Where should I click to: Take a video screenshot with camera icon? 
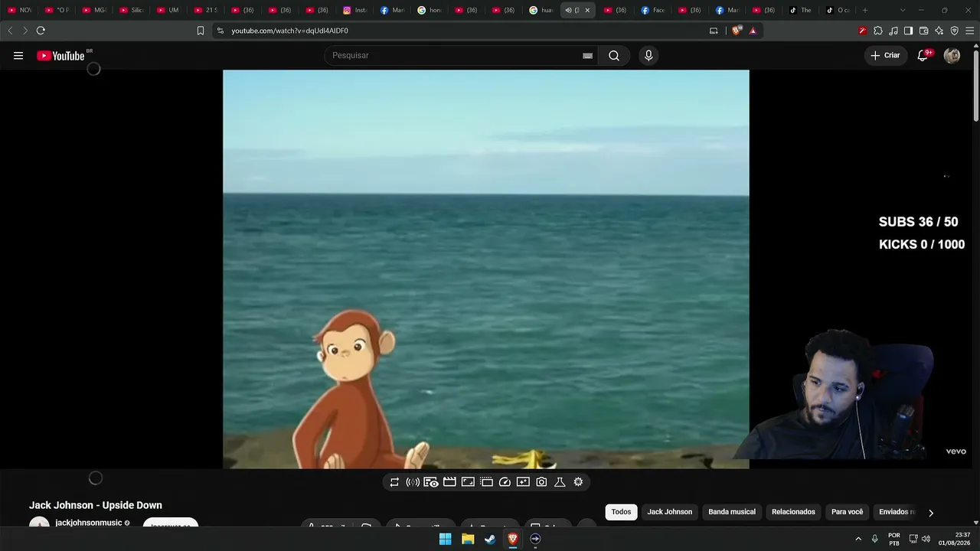pos(541,482)
